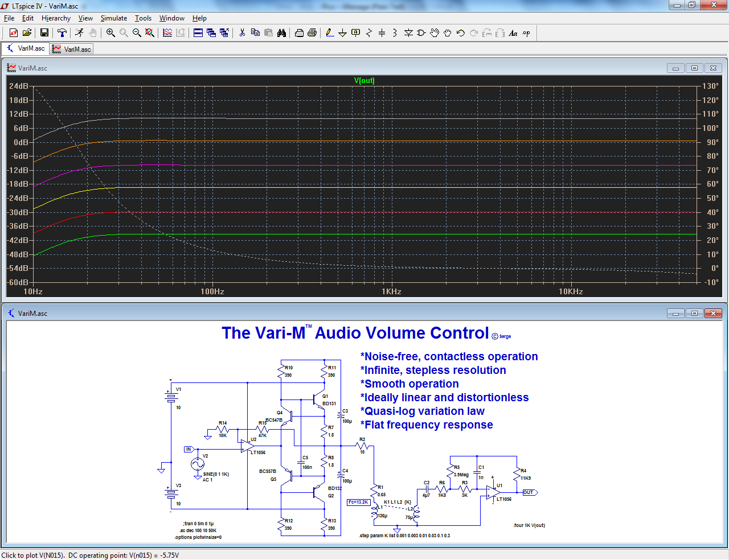Screen dimensions: 729x560
Task: Select the Cut scissors tool
Action: pyautogui.click(x=242, y=33)
